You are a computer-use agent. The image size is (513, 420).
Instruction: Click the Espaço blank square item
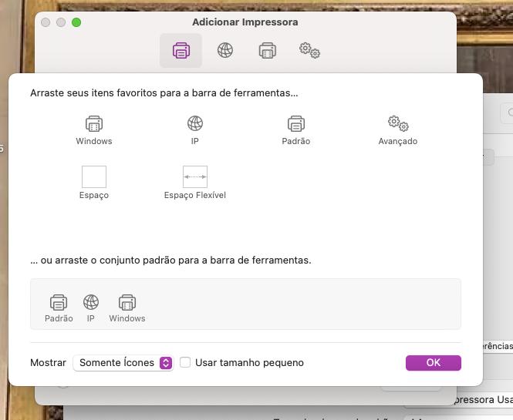94,177
